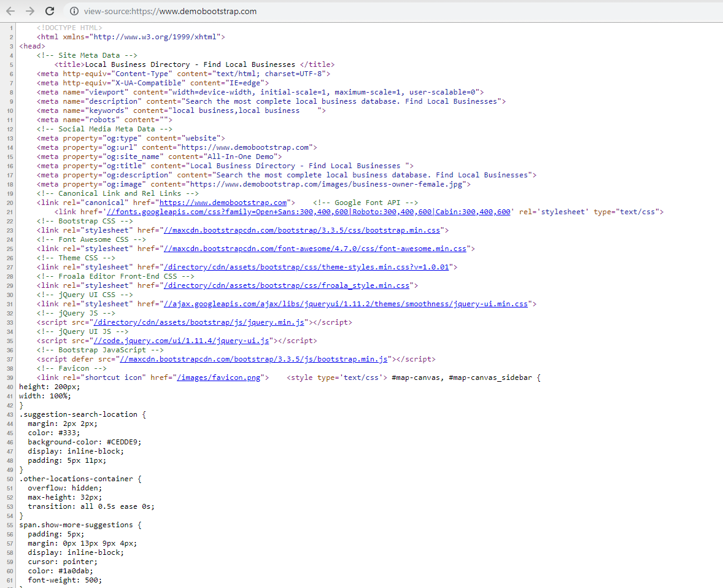The height and width of the screenshot is (588, 723).
Task: Click the browser forward arrow
Action: [x=30, y=11]
